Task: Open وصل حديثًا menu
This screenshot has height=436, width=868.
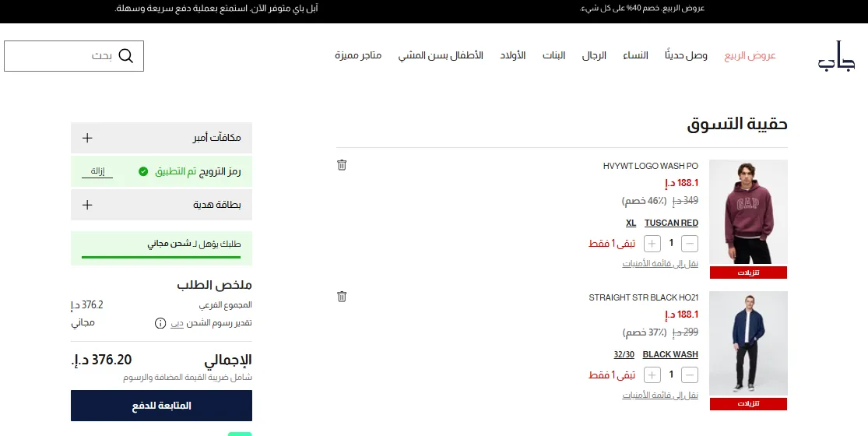Action: [x=686, y=55]
